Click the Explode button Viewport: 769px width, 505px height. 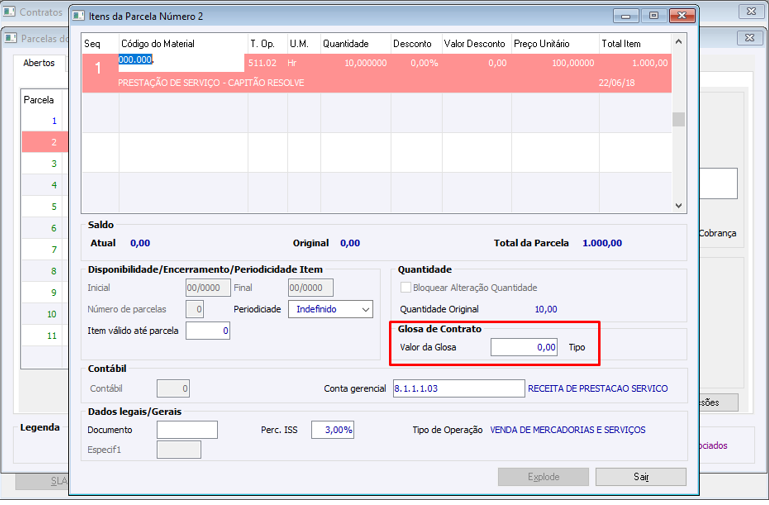click(543, 477)
